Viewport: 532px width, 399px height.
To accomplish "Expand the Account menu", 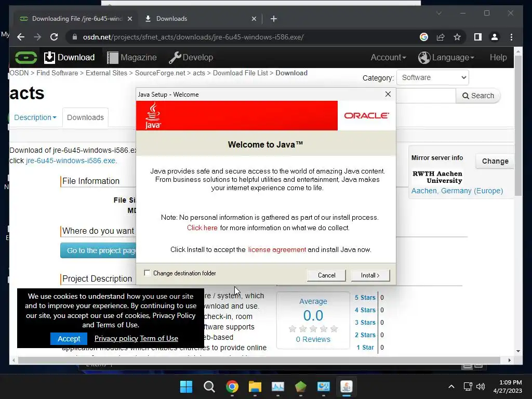I will pos(388,57).
